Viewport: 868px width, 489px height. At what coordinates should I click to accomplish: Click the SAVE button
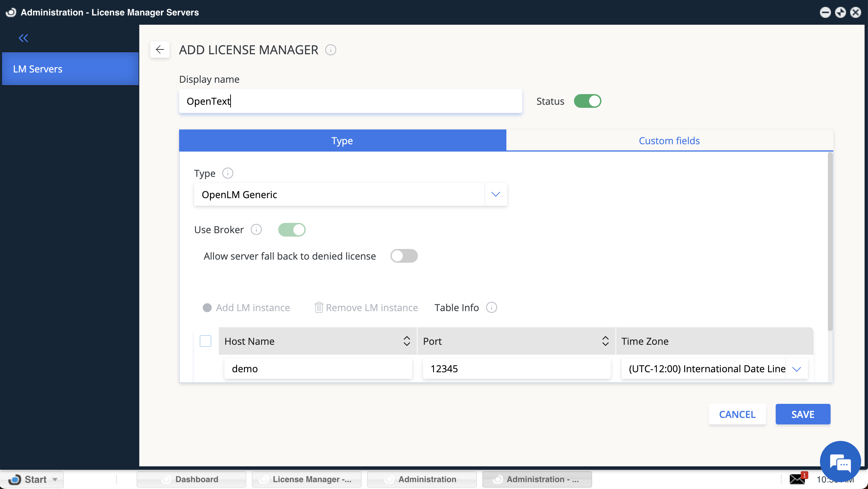(802, 414)
